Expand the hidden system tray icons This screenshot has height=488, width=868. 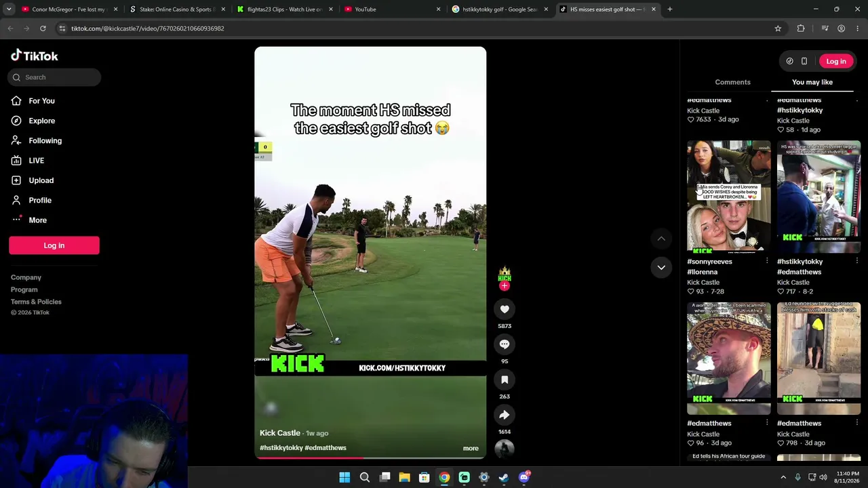[x=783, y=477]
